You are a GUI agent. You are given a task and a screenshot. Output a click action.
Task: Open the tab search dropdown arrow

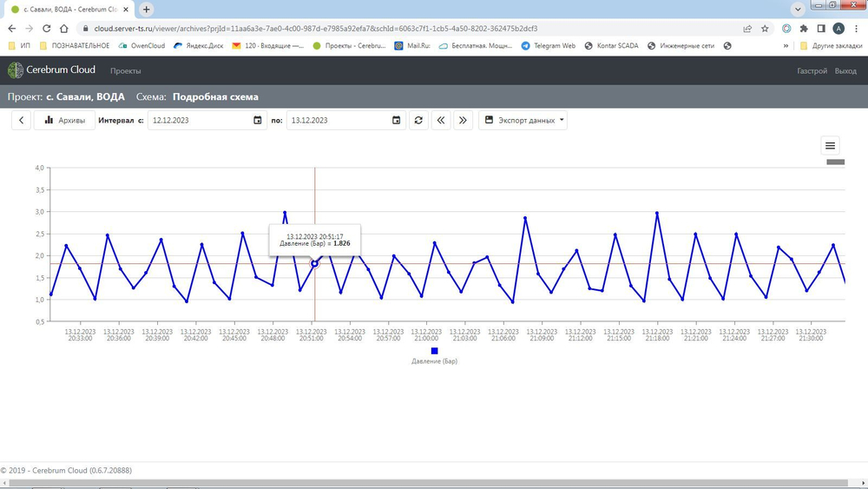tap(798, 10)
